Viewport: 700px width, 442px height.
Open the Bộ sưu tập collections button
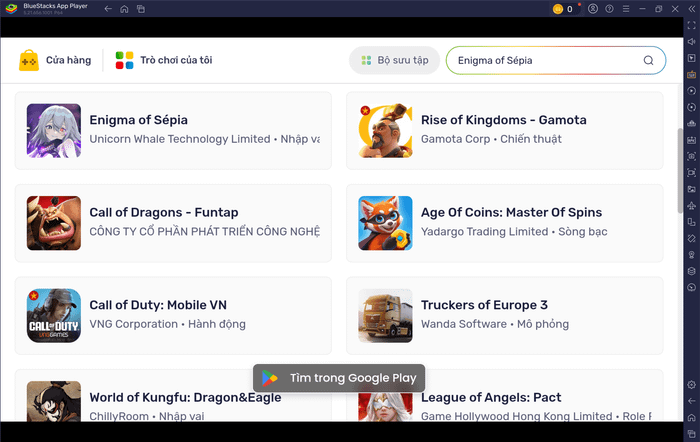(x=395, y=60)
